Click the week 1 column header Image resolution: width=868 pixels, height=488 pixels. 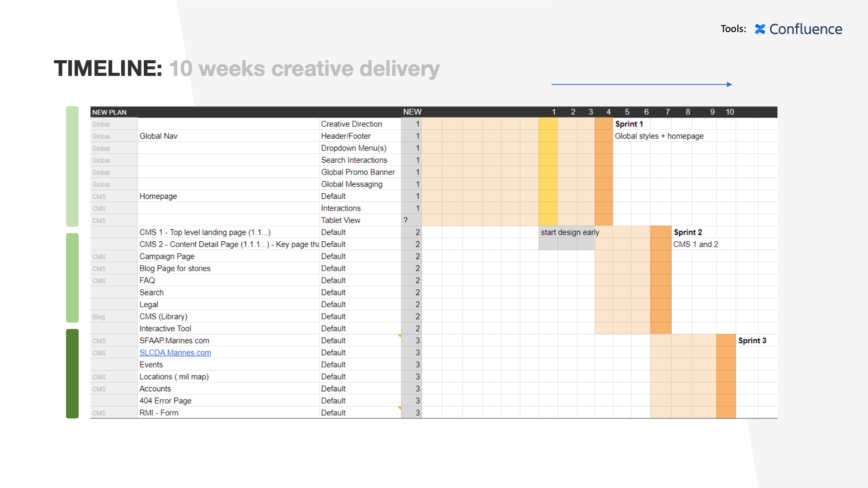[553, 112]
